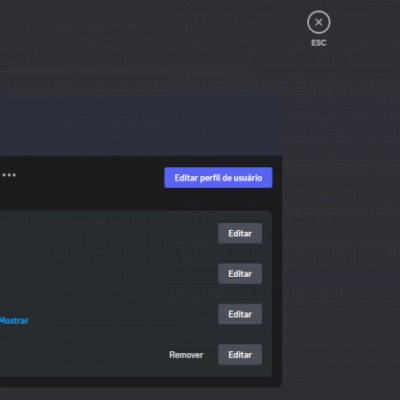
Task: Edit the first account field
Action: point(240,233)
